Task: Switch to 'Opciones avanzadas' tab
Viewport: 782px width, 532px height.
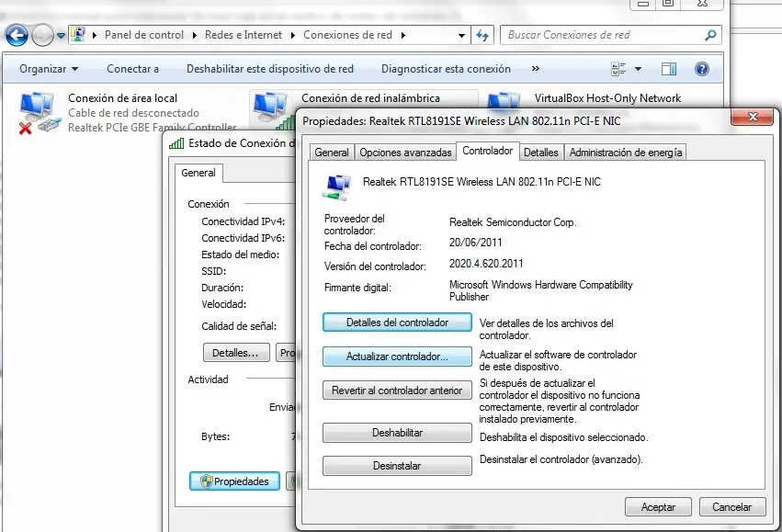Action: click(x=405, y=153)
